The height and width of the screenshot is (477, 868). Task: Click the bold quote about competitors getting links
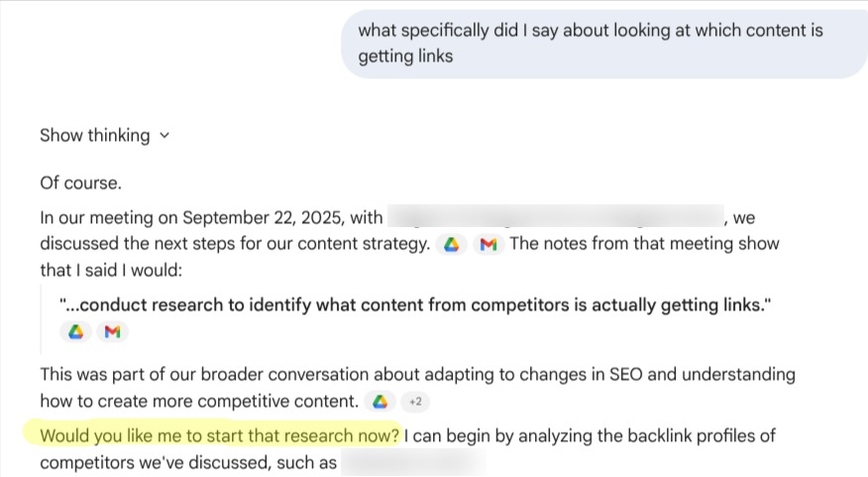[414, 306]
